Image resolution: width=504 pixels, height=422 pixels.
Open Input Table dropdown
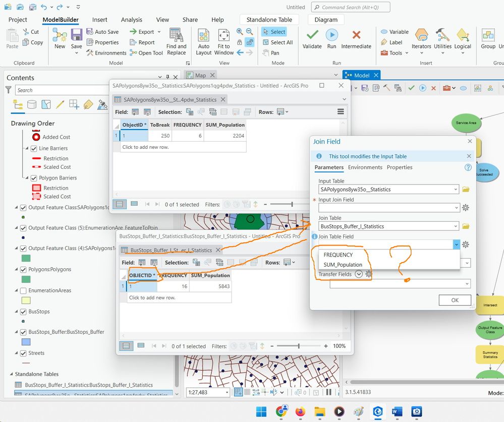pos(456,190)
